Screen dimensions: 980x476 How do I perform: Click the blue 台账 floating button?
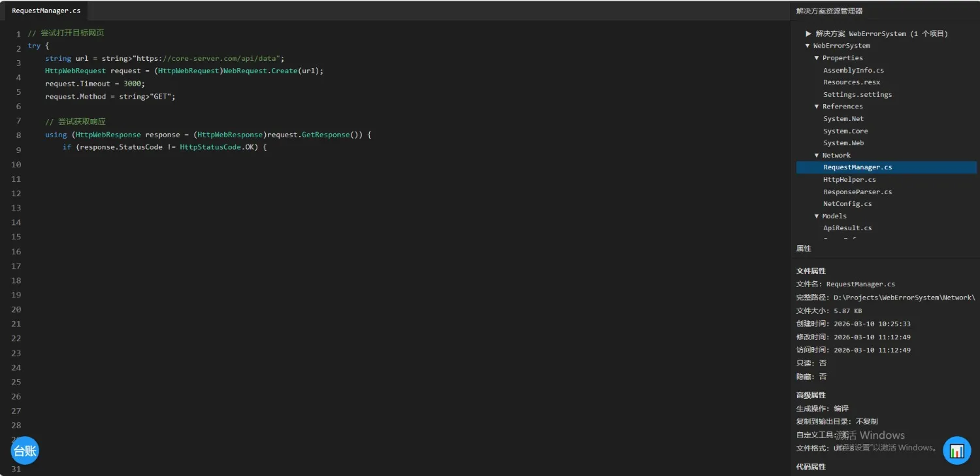25,450
